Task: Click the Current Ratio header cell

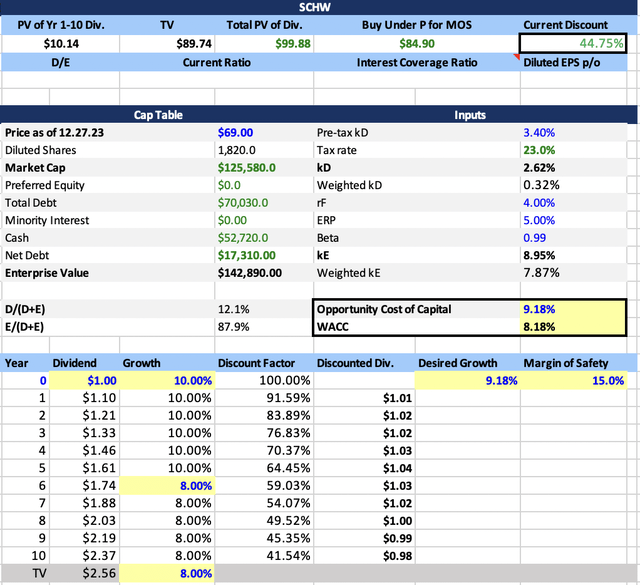Action: (216, 62)
